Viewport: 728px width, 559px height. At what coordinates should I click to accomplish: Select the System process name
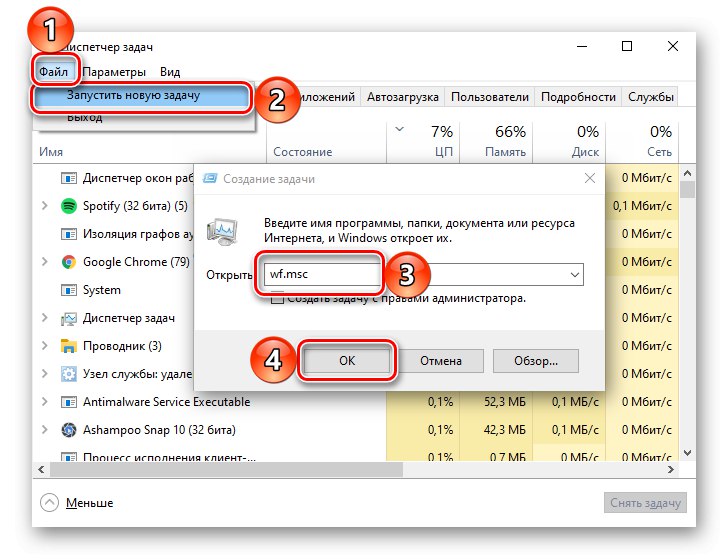(x=102, y=290)
